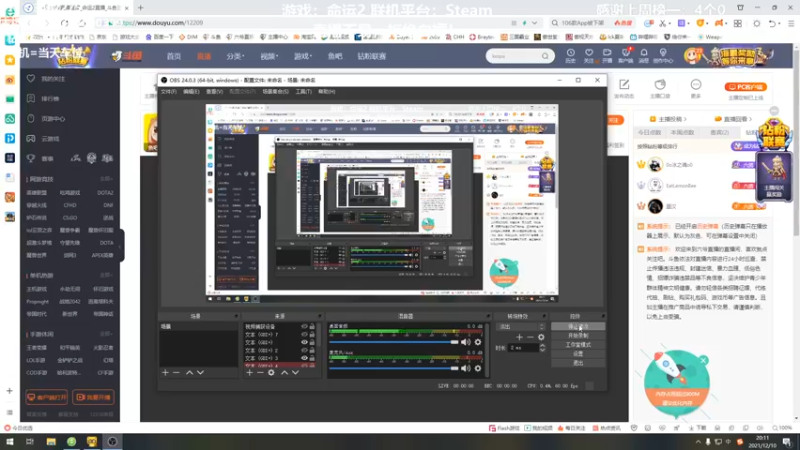Open Settings from OBS controls
Screen dimensions: 800x450
point(578,354)
